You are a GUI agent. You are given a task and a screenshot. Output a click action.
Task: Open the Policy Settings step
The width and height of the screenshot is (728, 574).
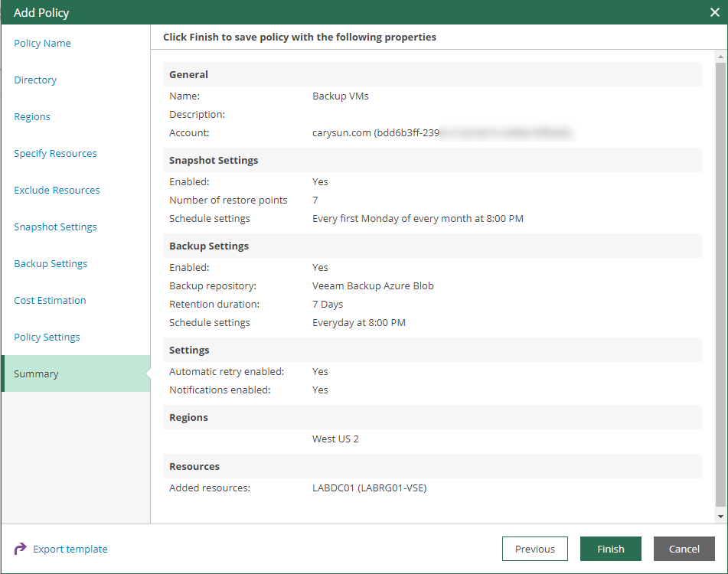coord(48,337)
